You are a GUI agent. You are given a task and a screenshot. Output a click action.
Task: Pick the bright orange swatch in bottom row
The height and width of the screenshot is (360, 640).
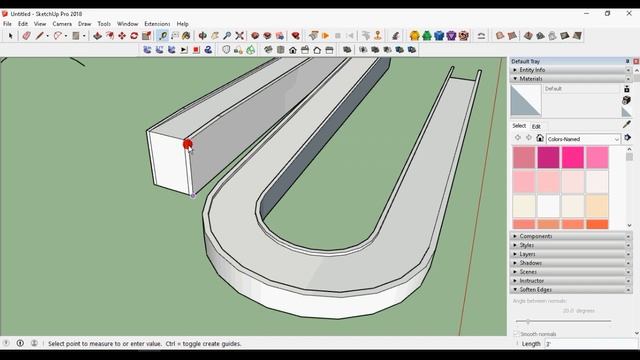[x=597, y=224]
